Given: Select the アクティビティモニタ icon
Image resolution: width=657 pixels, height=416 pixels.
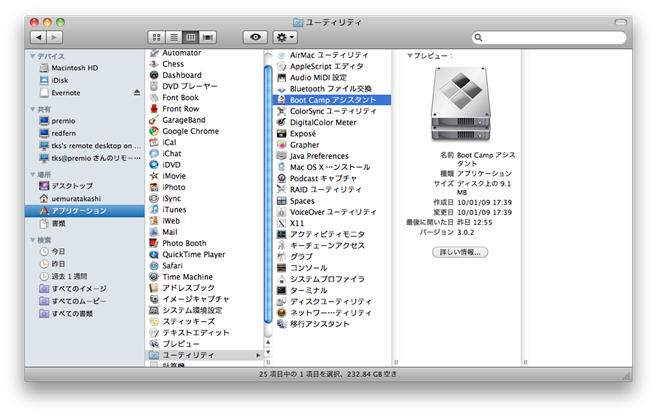Looking at the screenshot, I should pyautogui.click(x=282, y=234).
